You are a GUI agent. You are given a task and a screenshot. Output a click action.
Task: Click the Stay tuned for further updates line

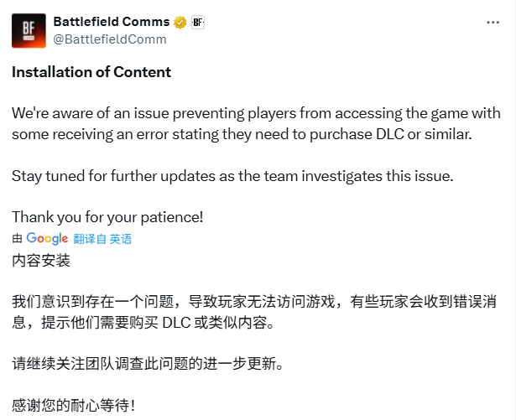pyautogui.click(x=232, y=176)
